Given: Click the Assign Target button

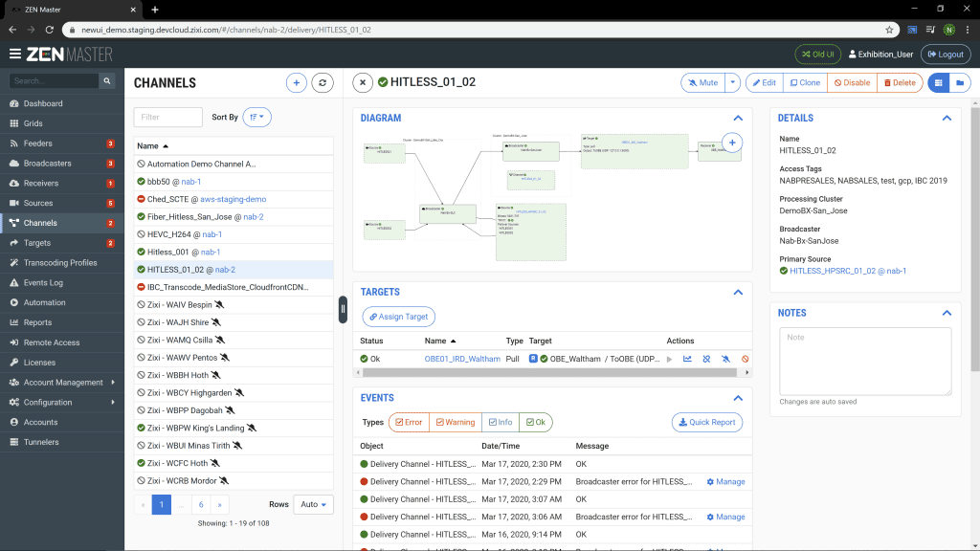Looking at the screenshot, I should coord(399,317).
